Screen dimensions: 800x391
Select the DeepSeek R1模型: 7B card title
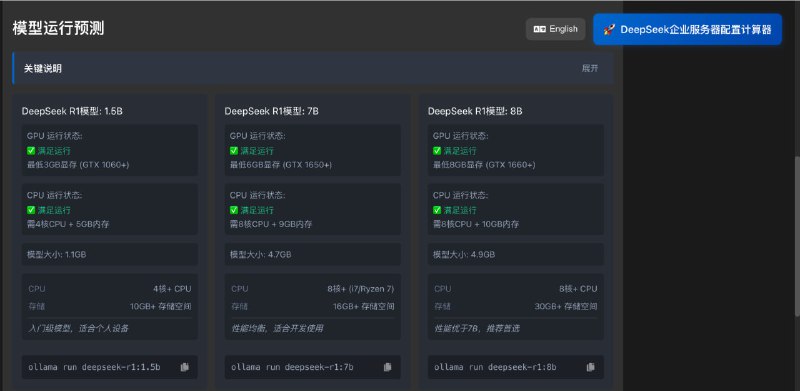point(271,111)
